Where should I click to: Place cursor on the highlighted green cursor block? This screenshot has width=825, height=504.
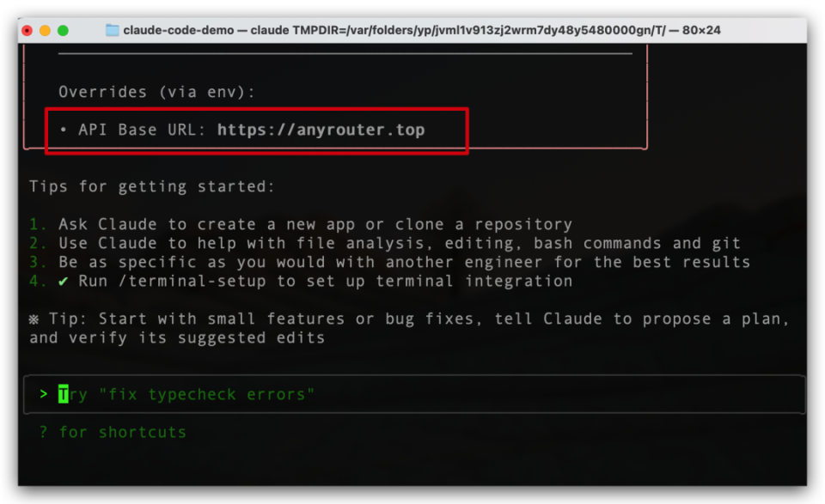[63, 394]
